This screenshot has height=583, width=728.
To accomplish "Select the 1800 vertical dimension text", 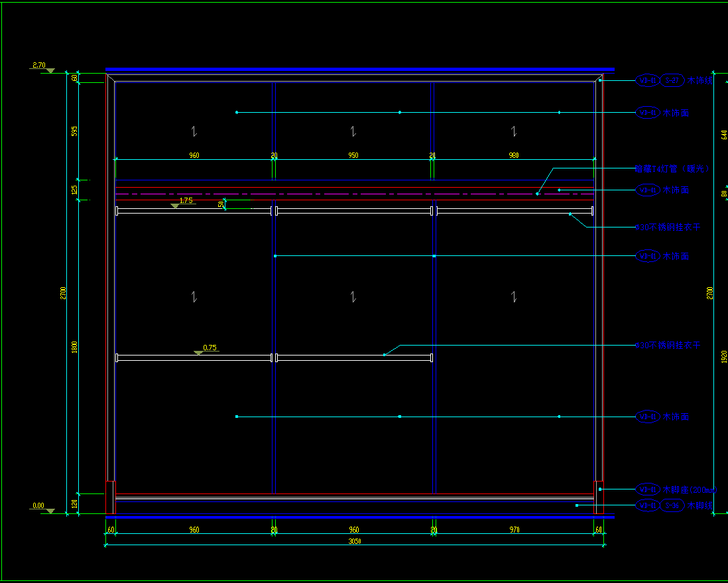I will [x=75, y=346].
